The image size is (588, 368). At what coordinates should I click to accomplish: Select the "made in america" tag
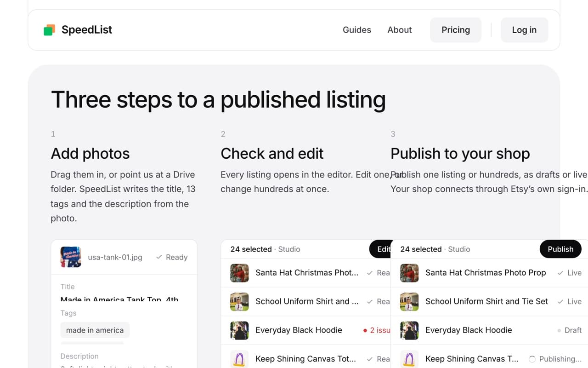[95, 330]
